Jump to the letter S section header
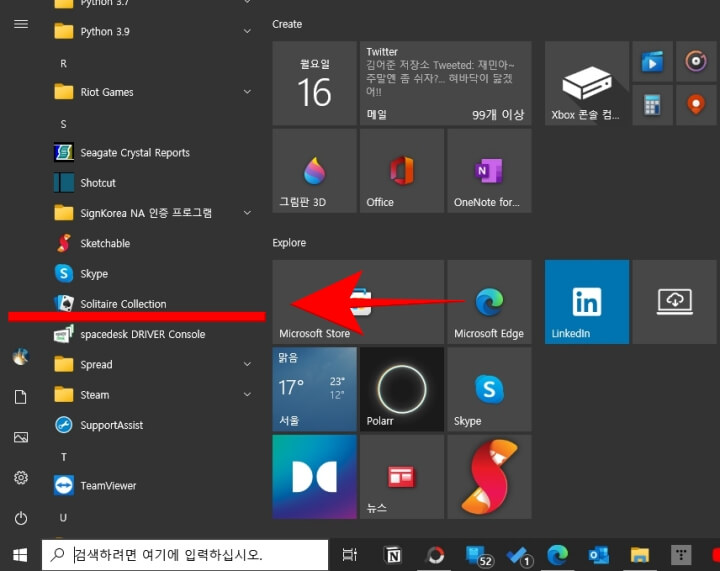720x571 pixels. pyautogui.click(x=63, y=124)
